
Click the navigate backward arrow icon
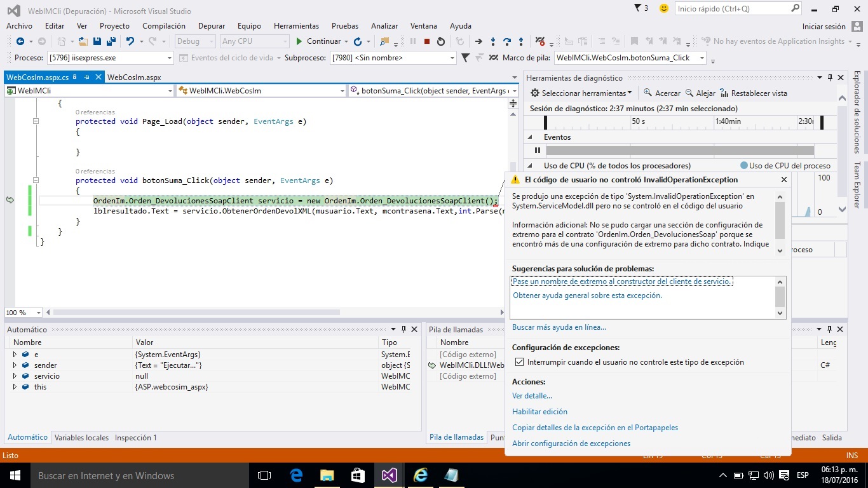[20, 41]
